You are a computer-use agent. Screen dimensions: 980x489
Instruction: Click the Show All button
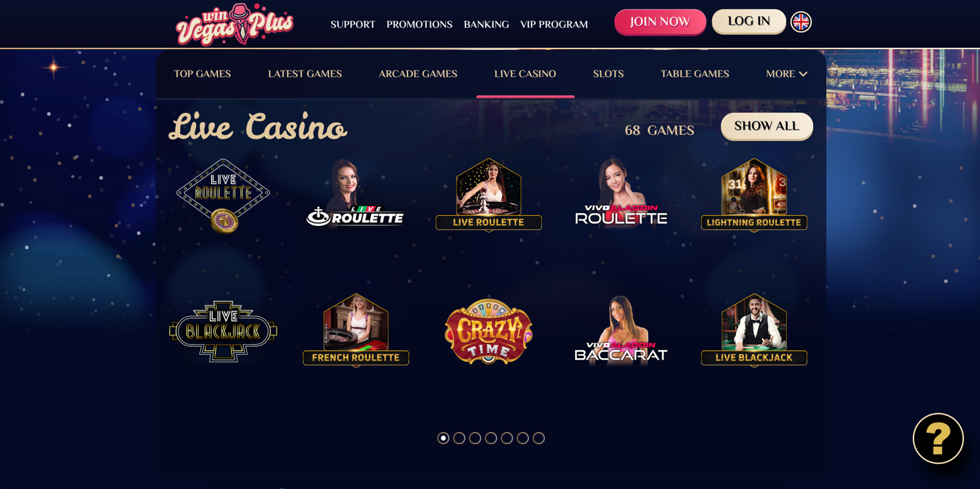pyautogui.click(x=767, y=126)
